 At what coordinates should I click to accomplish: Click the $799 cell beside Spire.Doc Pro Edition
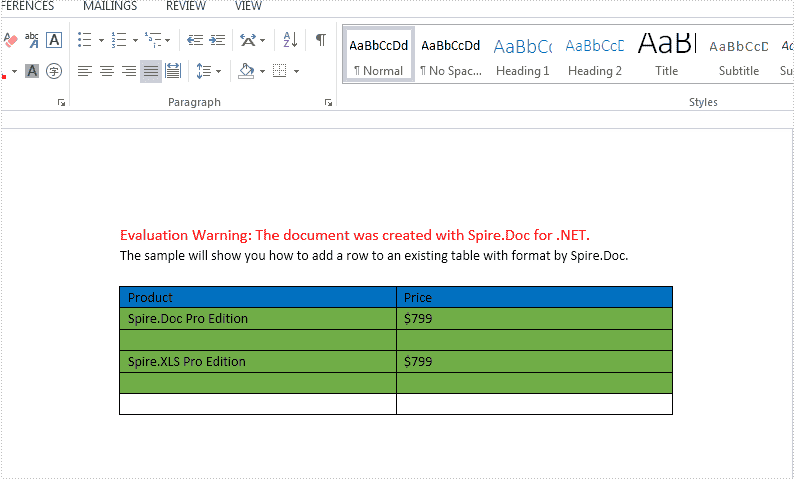pos(534,318)
